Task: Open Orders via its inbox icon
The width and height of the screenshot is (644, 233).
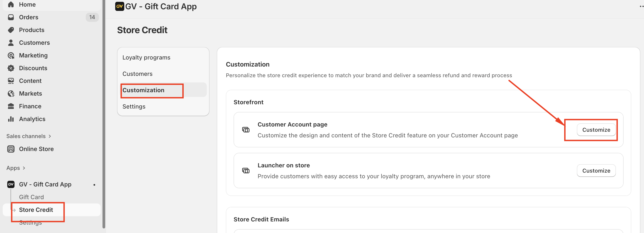Action: pos(11,17)
